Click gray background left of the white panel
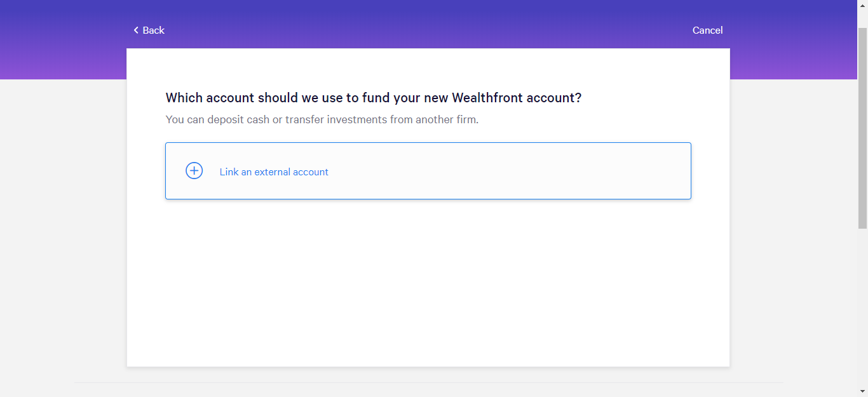This screenshot has height=397, width=868. click(64, 222)
